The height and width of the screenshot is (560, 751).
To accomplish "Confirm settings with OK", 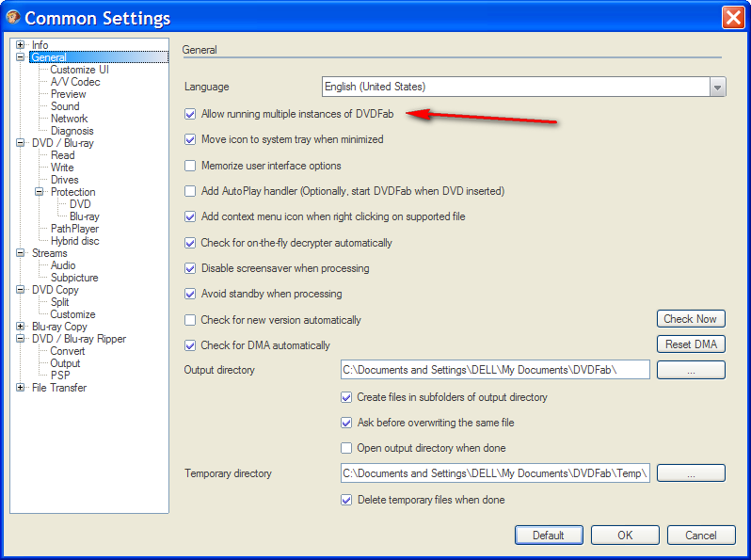I will (x=625, y=536).
